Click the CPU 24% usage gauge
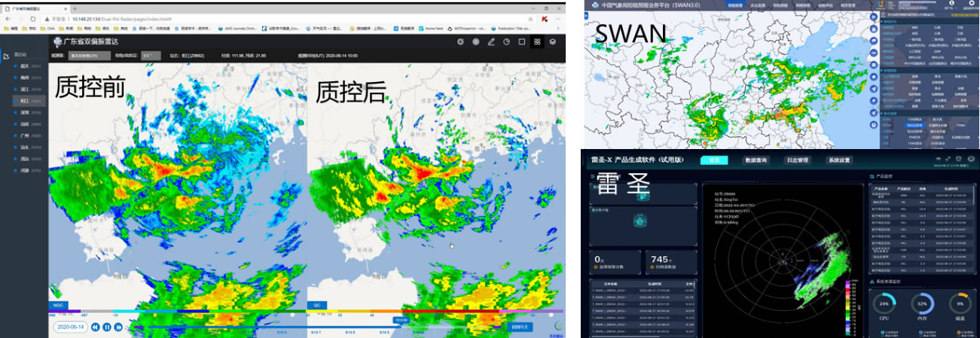980x338 pixels. tap(883, 304)
